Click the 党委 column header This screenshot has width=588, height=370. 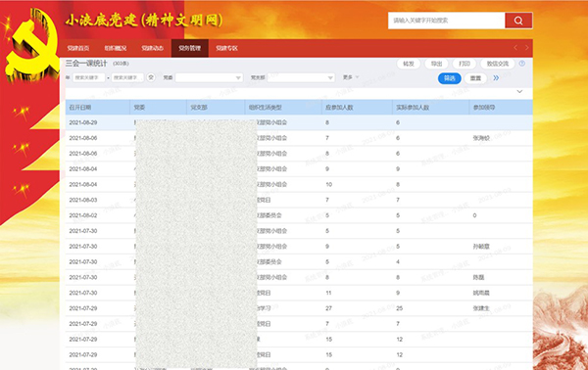click(158, 108)
